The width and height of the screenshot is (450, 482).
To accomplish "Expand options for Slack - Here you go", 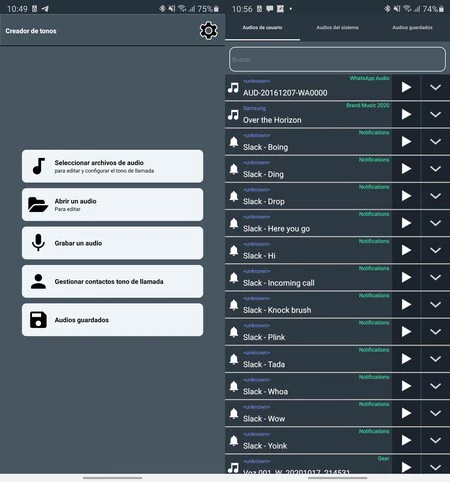I will [435, 223].
